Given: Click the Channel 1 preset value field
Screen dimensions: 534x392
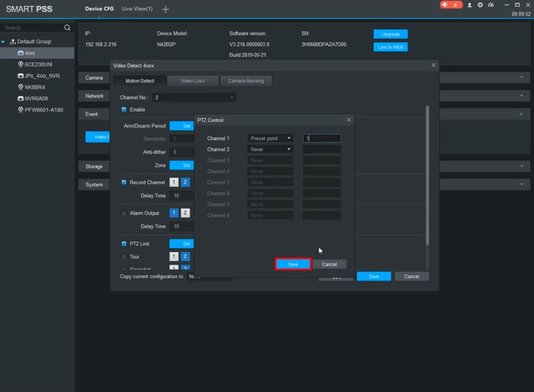Looking at the screenshot, I should tap(322, 138).
